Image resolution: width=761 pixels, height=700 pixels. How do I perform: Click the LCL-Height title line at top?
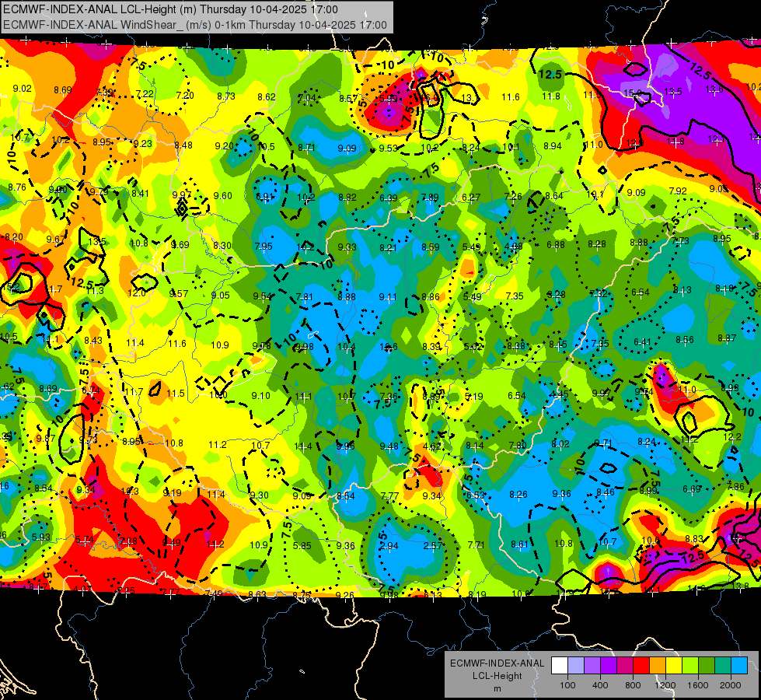coord(170,9)
